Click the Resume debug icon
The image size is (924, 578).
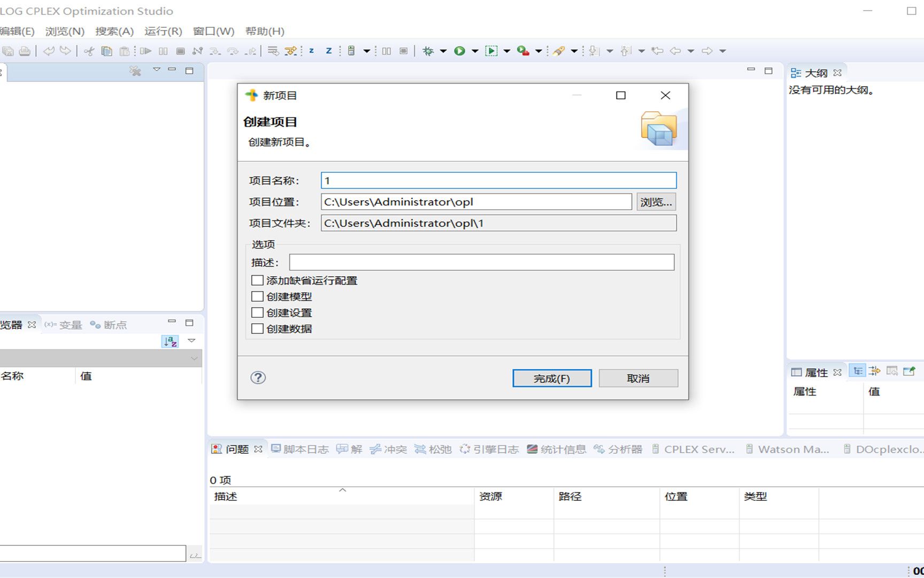coord(145,51)
